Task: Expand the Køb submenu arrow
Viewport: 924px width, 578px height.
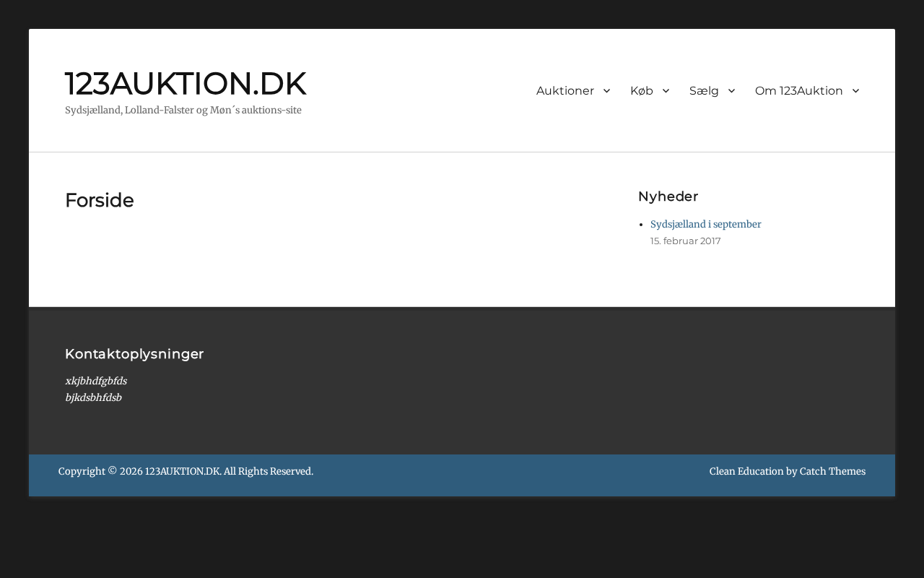Action: coord(666,91)
